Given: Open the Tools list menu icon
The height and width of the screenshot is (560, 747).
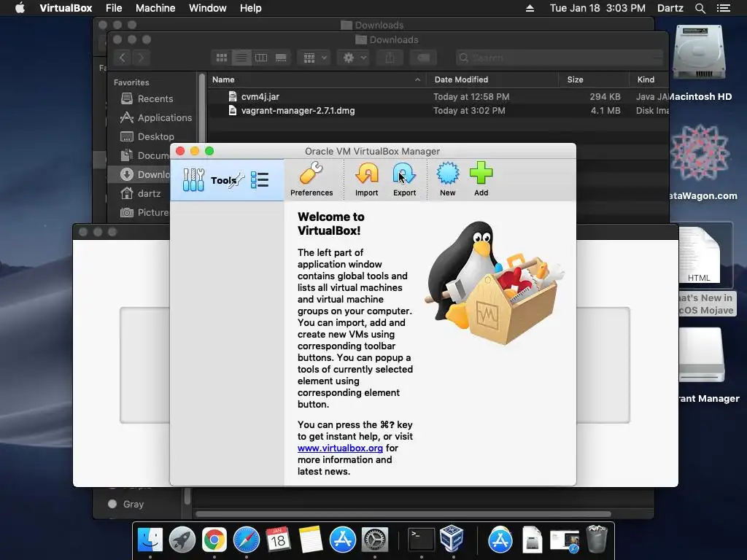Looking at the screenshot, I should [x=260, y=180].
